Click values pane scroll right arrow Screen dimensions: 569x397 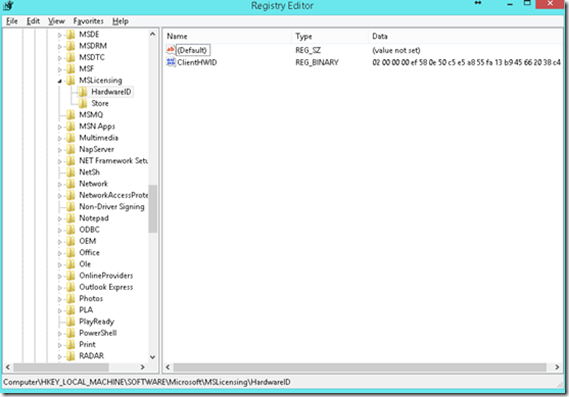(x=557, y=367)
